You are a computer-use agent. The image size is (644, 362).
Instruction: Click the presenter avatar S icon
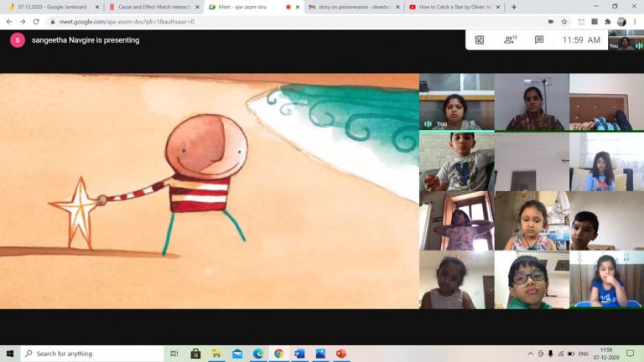point(18,40)
